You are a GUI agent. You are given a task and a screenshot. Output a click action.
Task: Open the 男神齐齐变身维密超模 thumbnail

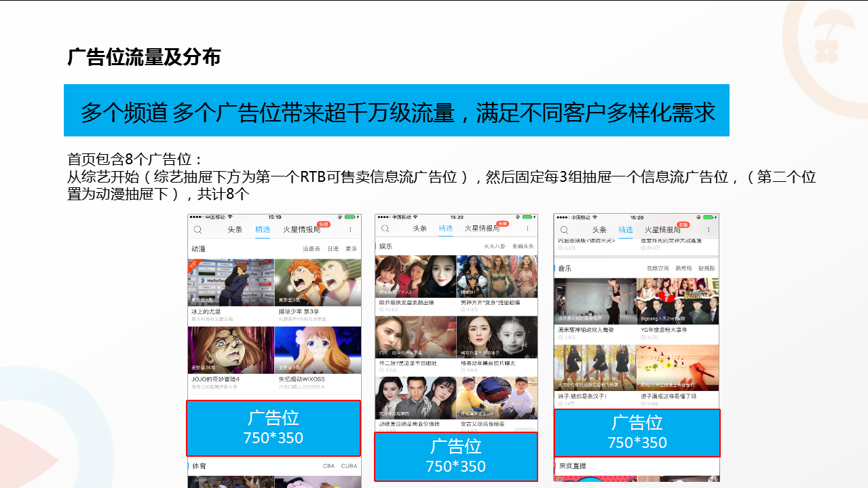pos(497,276)
